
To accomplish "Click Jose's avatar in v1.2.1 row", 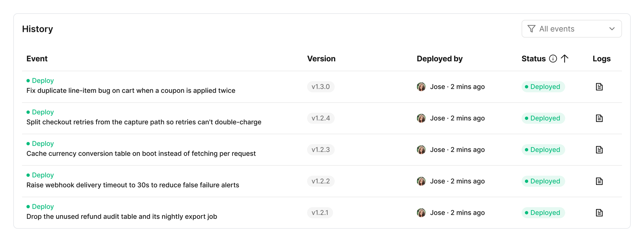I will pos(421,213).
